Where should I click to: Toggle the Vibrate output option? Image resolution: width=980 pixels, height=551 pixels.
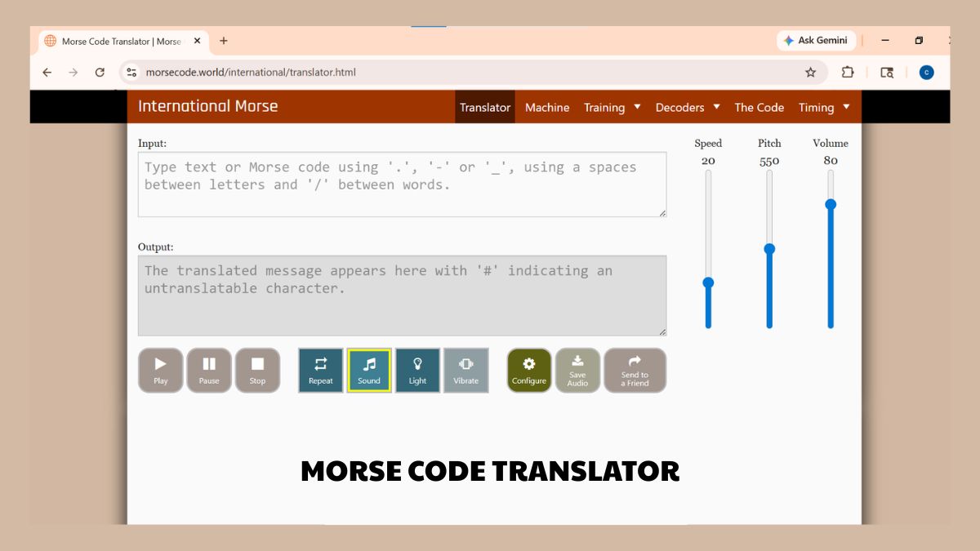point(465,371)
